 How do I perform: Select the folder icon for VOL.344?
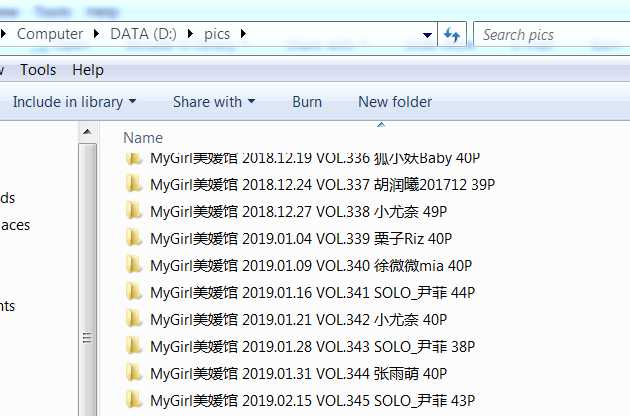[133, 373]
